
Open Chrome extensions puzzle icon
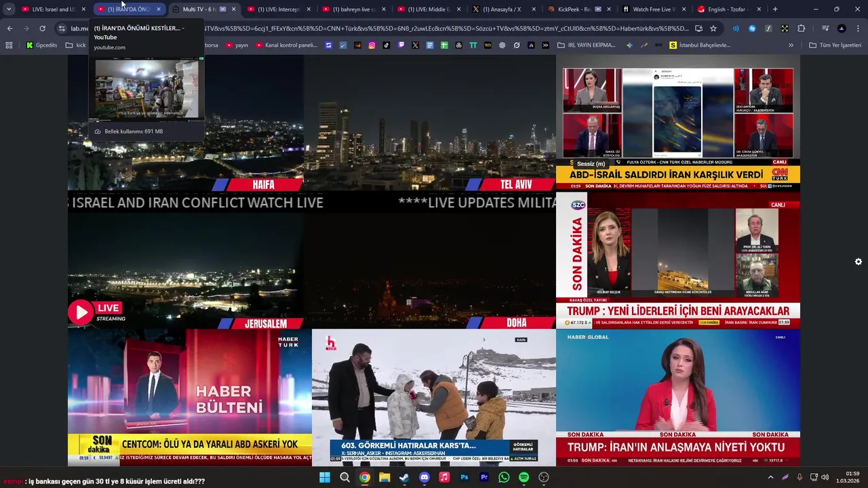point(801,28)
